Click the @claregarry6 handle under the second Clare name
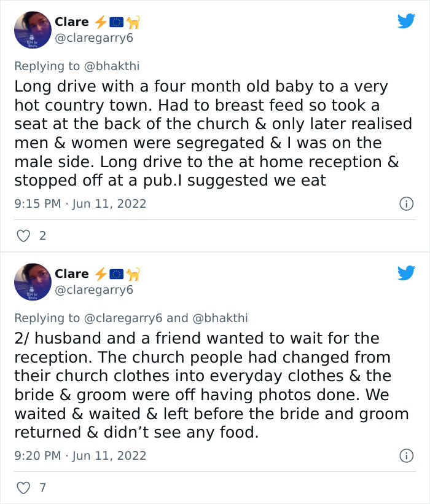This screenshot has height=504, width=430. [93, 290]
